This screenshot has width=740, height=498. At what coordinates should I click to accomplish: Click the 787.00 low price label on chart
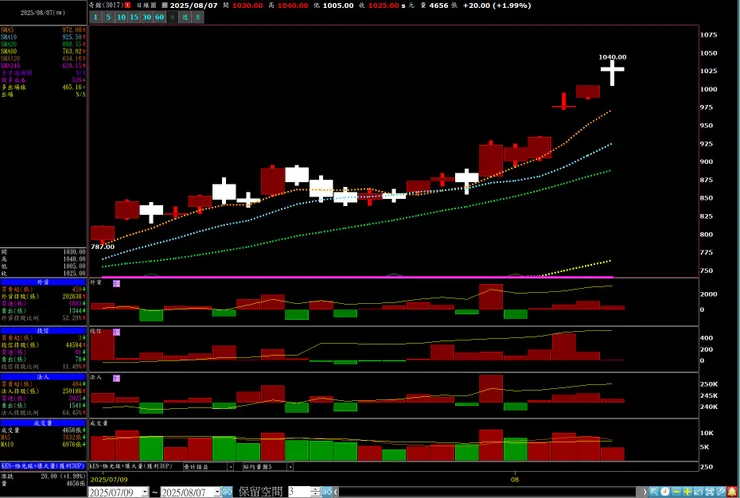pyautogui.click(x=102, y=246)
